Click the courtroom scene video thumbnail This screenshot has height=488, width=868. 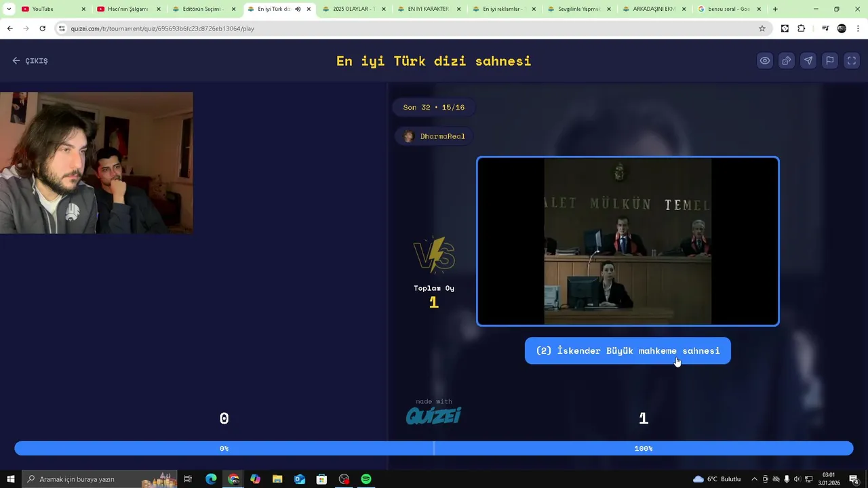point(628,241)
